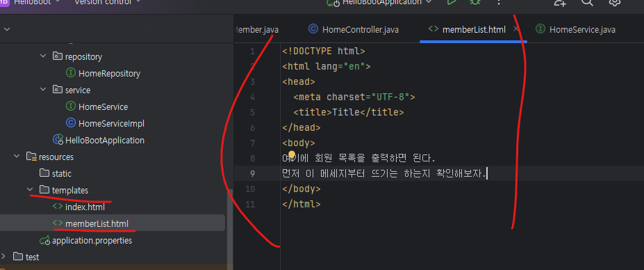Image resolution: width=644 pixels, height=270 pixels.
Task: Select the static folder
Action: [62, 174]
